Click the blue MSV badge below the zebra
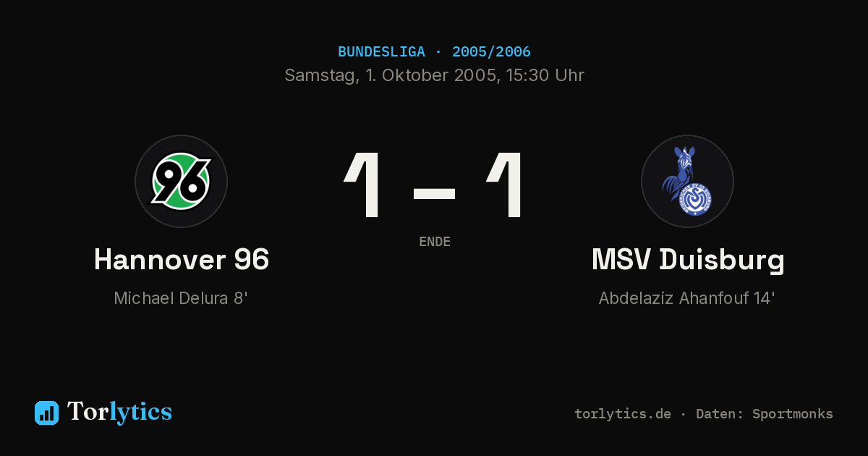 697,198
